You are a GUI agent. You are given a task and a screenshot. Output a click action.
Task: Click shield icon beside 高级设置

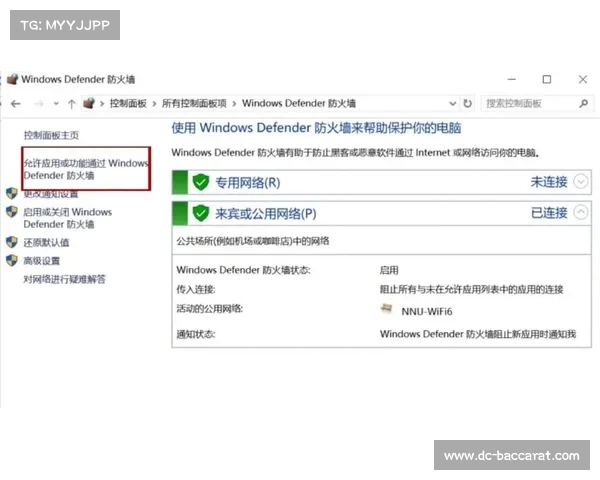(x=12, y=260)
